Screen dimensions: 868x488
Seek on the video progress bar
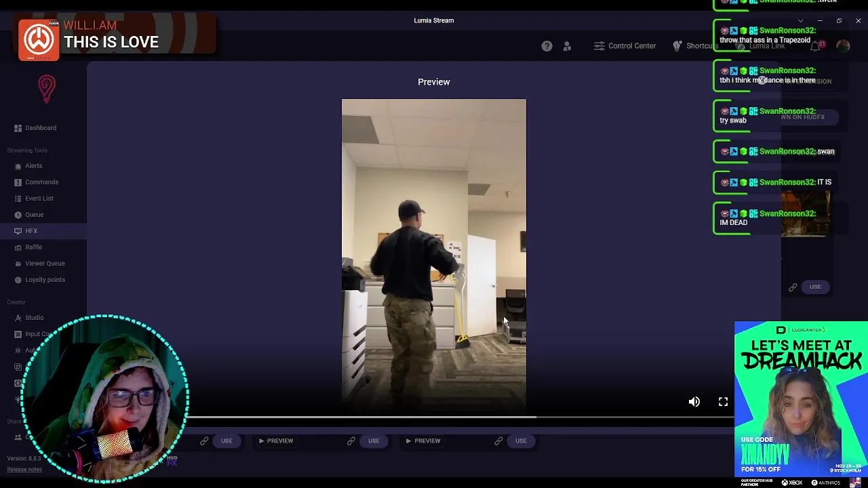[434, 417]
